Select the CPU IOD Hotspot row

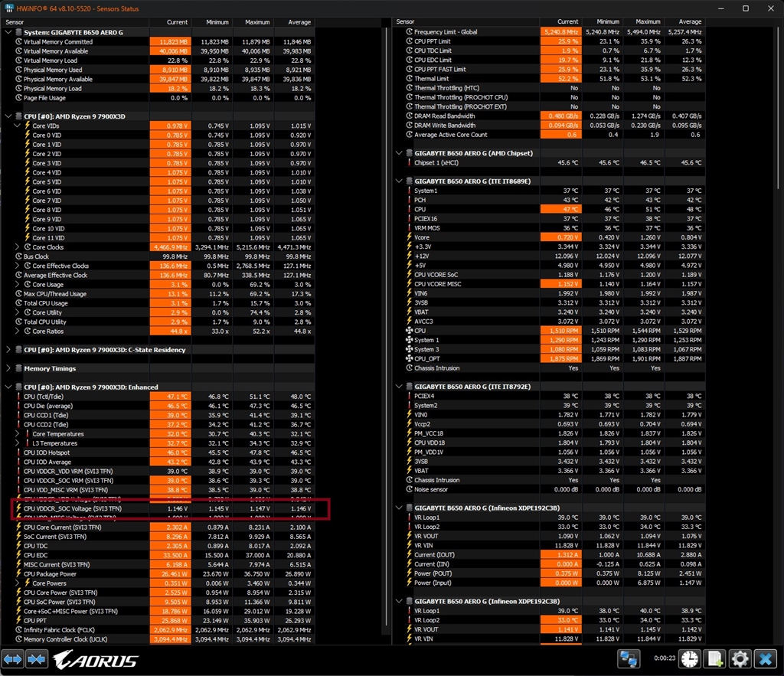tap(158, 452)
